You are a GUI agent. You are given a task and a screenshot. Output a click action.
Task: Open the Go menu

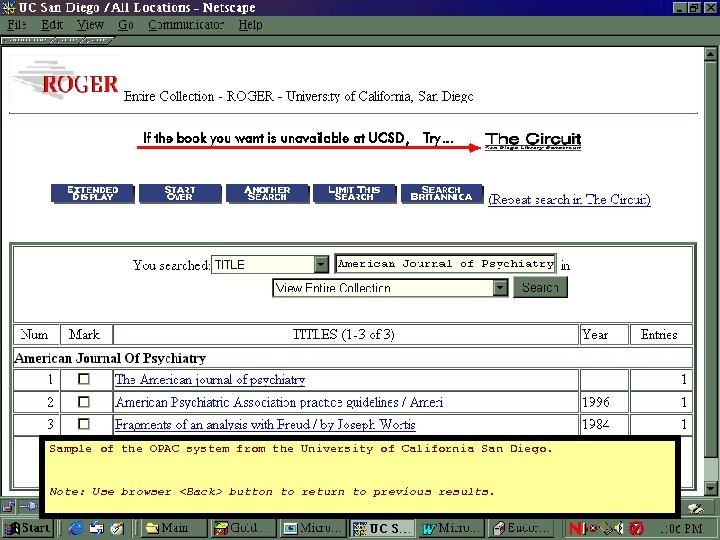pos(125,25)
